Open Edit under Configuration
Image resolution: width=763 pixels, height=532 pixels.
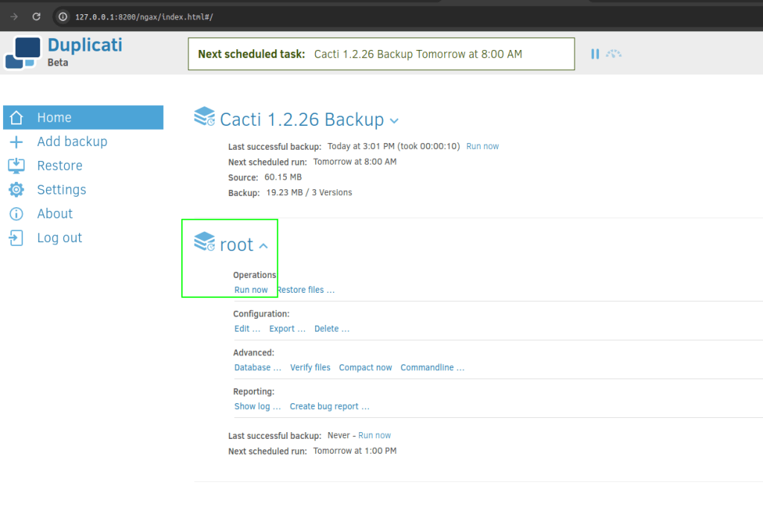point(247,329)
